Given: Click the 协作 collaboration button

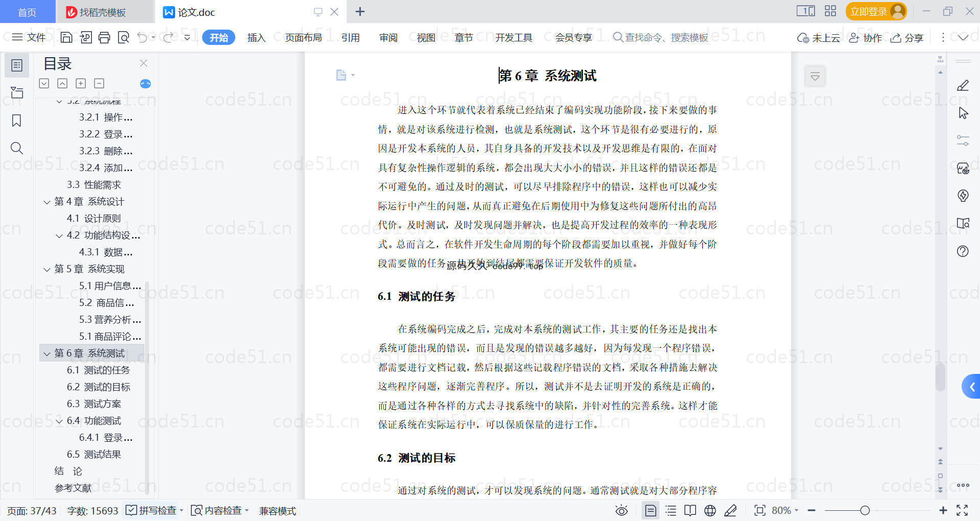Looking at the screenshot, I should tap(865, 37).
